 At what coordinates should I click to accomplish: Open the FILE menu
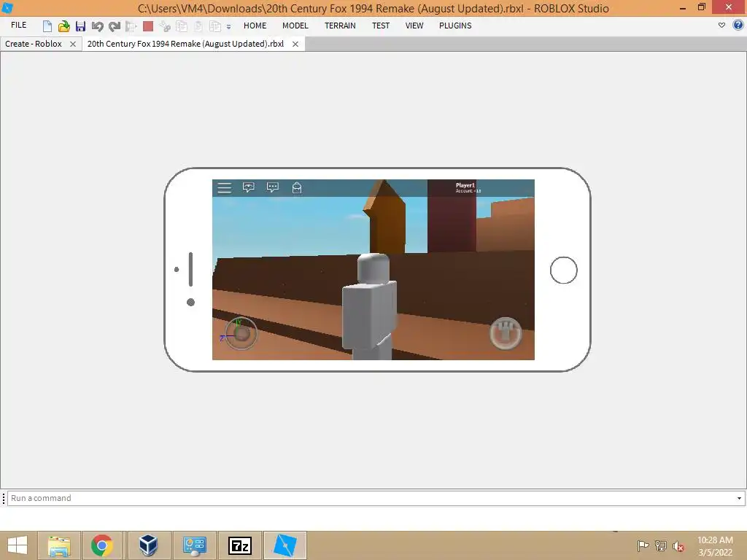(x=18, y=26)
